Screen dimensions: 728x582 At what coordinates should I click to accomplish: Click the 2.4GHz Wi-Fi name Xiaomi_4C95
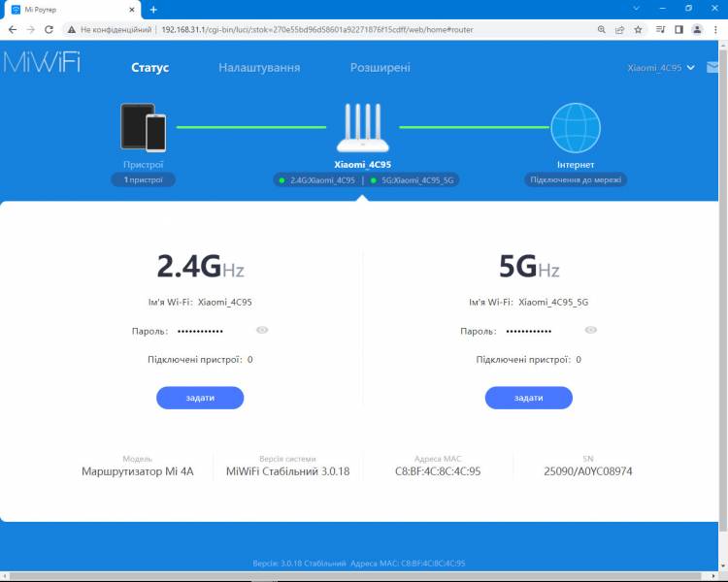coord(225,302)
